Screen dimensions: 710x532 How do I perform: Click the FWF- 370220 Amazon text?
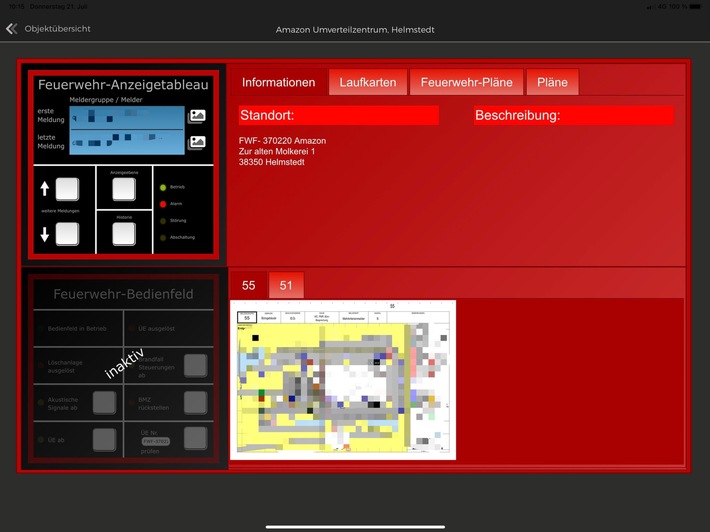click(x=282, y=141)
